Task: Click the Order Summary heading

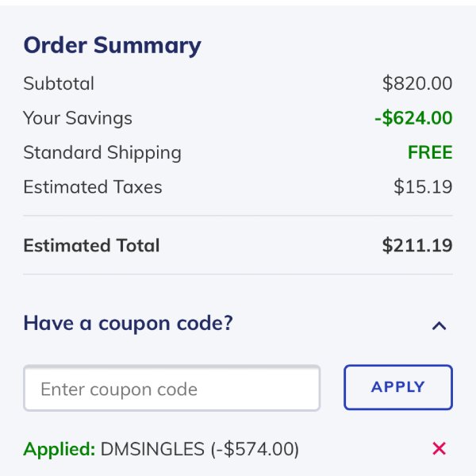Action: coord(112,45)
